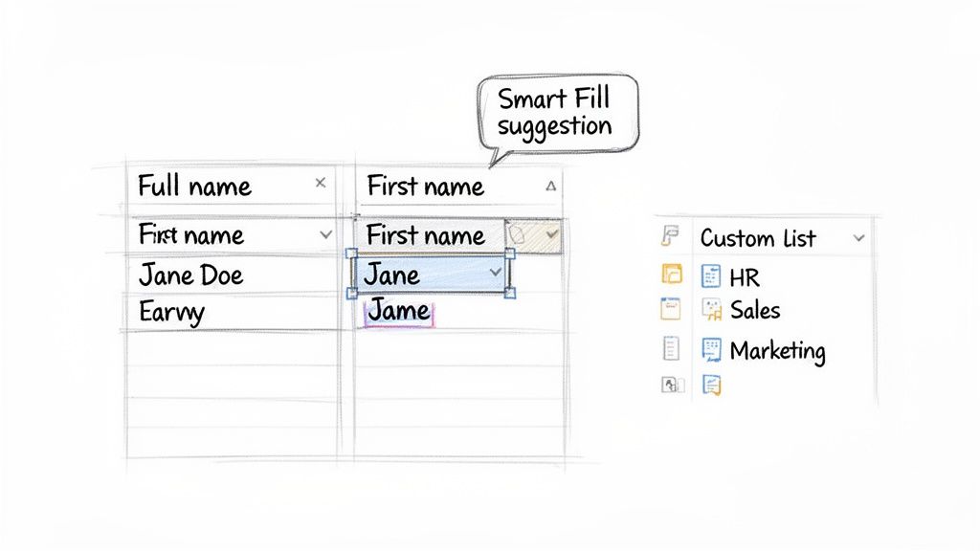980x551 pixels.
Task: Click the Jame cell being edited
Action: [401, 310]
